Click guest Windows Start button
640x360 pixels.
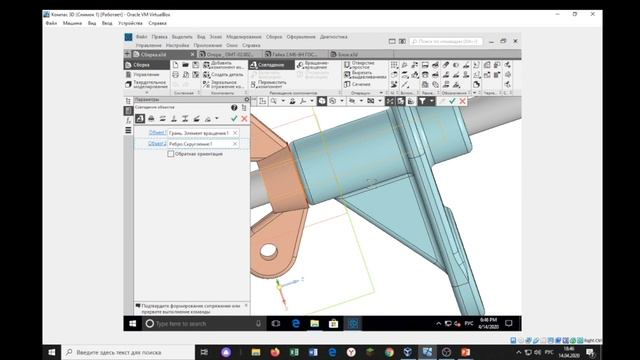click(133, 324)
